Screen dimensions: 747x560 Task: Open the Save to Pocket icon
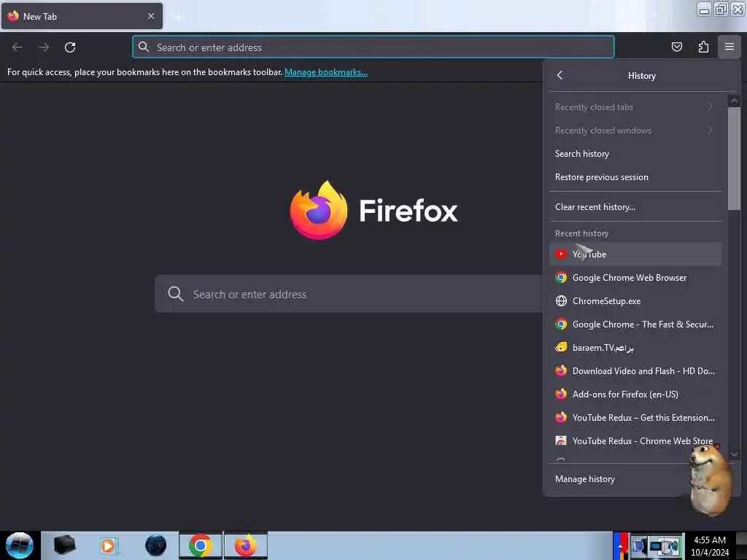[x=676, y=47]
